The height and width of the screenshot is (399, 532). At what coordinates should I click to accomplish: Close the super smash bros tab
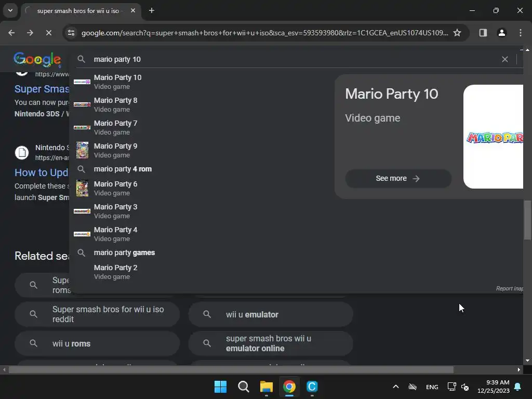click(133, 10)
